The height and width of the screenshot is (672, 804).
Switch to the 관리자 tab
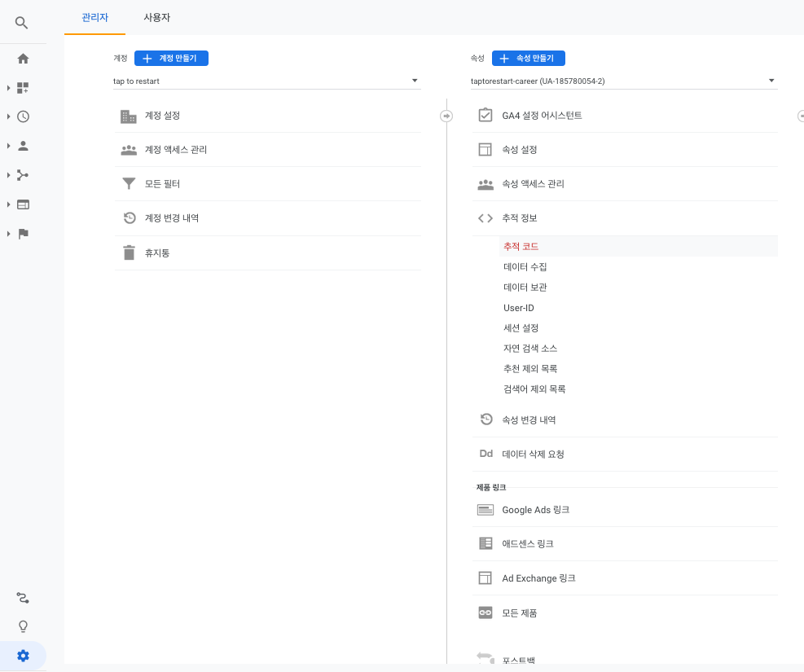tap(94, 17)
